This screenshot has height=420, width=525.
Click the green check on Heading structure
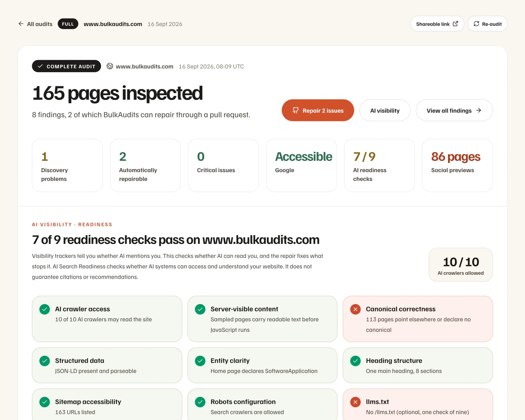(x=355, y=361)
